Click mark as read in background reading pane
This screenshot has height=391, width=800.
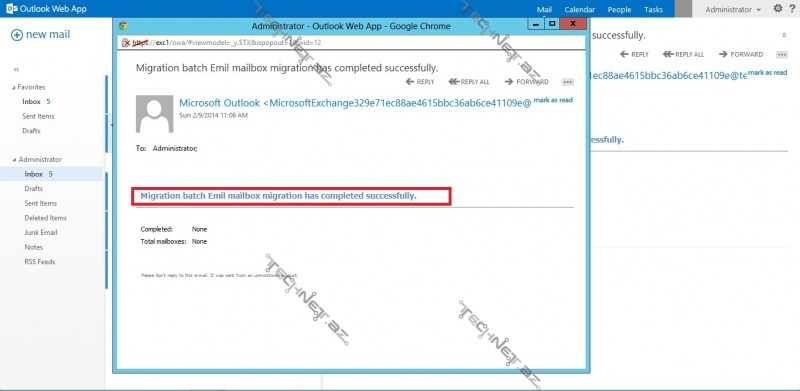click(x=767, y=72)
